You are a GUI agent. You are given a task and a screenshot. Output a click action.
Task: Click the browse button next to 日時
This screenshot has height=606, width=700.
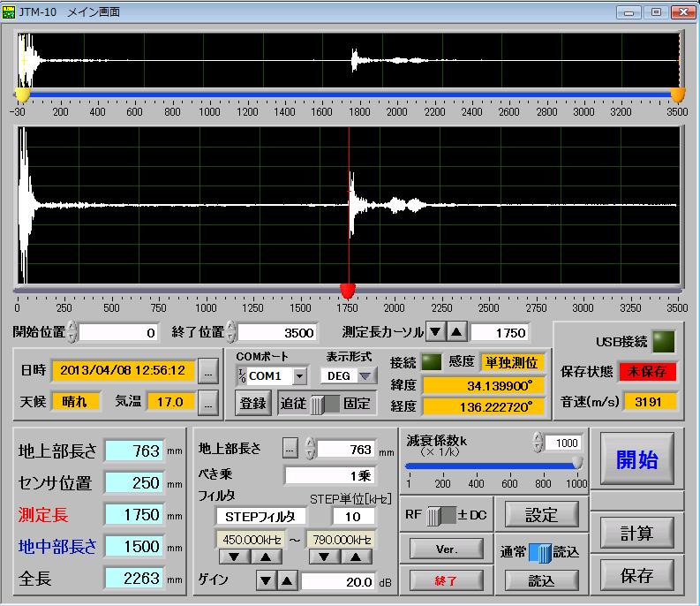point(208,371)
